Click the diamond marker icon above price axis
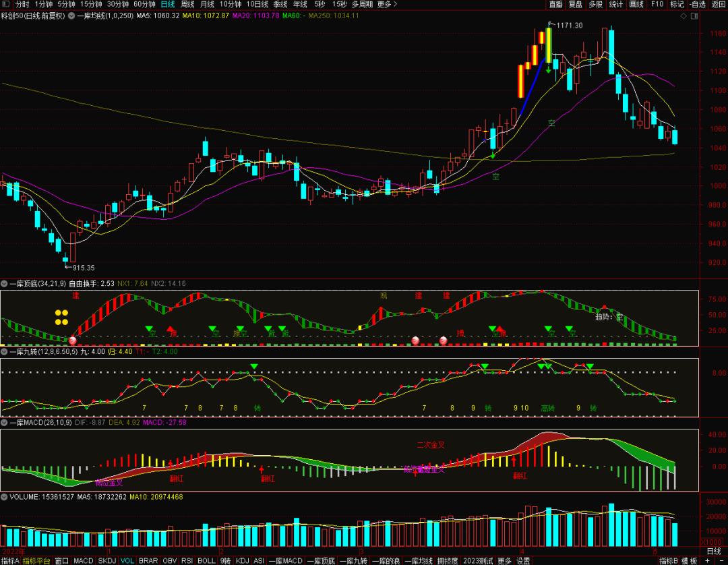Image resolution: width=728 pixels, height=565 pixels. click(x=684, y=16)
